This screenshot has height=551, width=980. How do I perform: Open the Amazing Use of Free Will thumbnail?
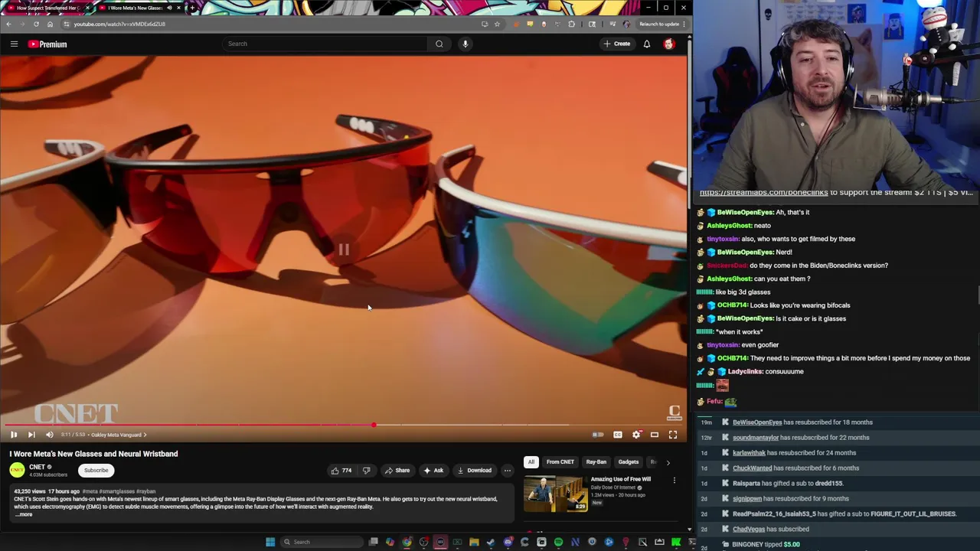[x=556, y=494]
